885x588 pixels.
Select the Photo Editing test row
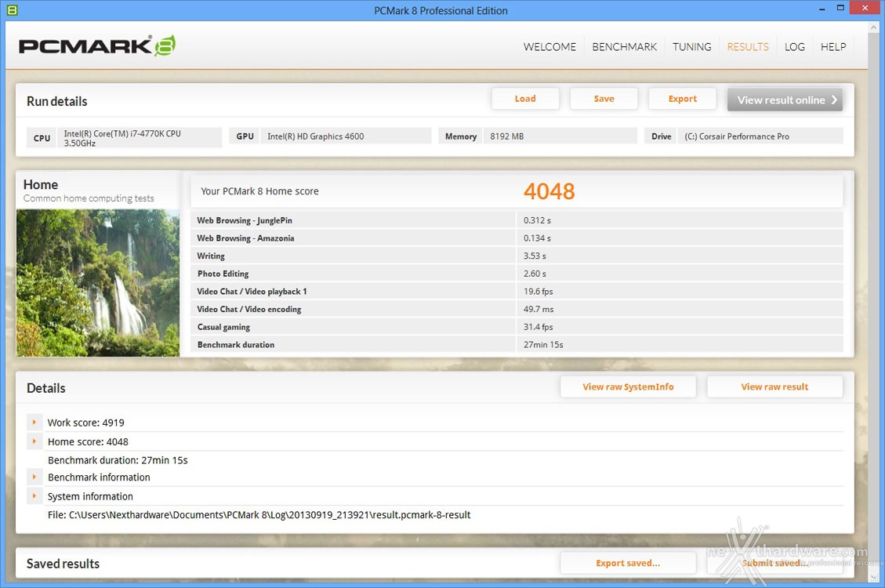click(x=517, y=274)
